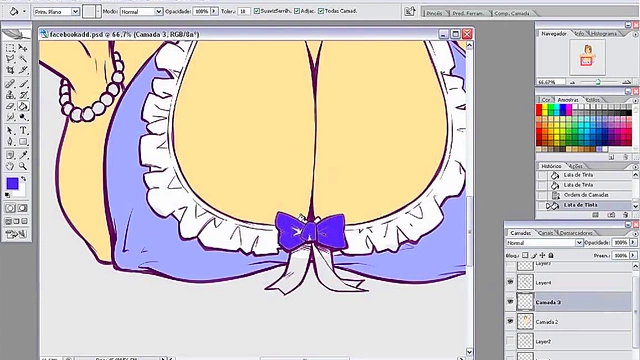Open the file browser icon in options bar
Screen dimensions: 640x360
click(409, 11)
